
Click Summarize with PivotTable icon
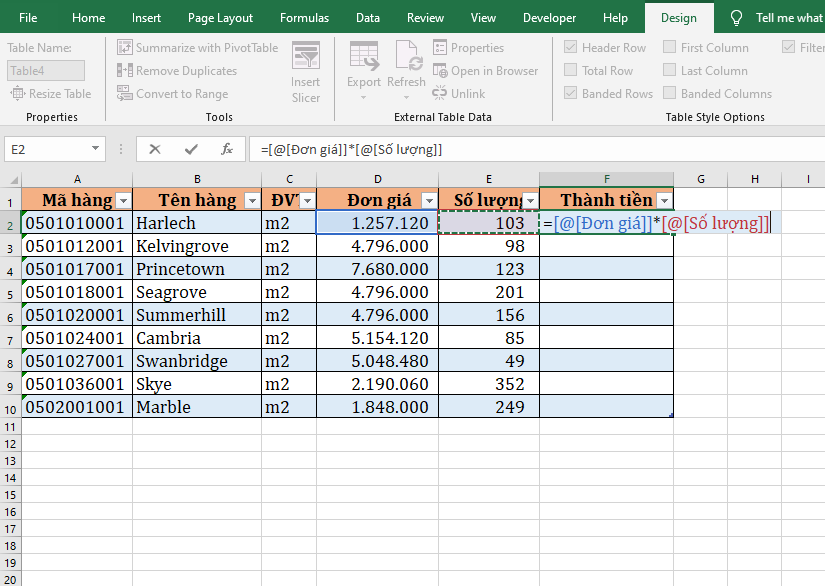click(125, 48)
